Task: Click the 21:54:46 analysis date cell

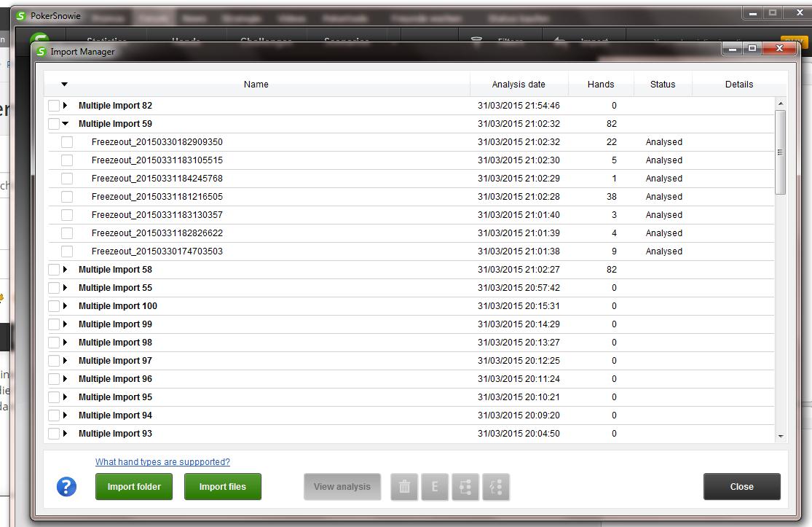Action: click(519, 105)
